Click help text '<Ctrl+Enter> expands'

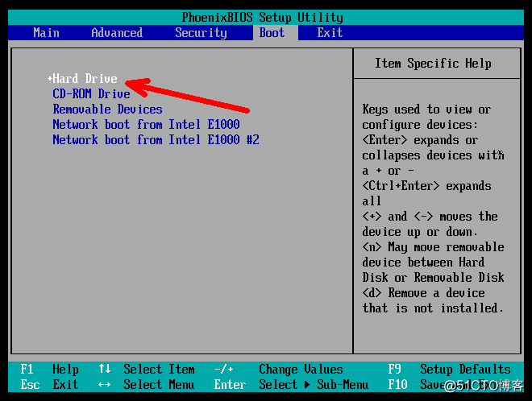tap(426, 186)
